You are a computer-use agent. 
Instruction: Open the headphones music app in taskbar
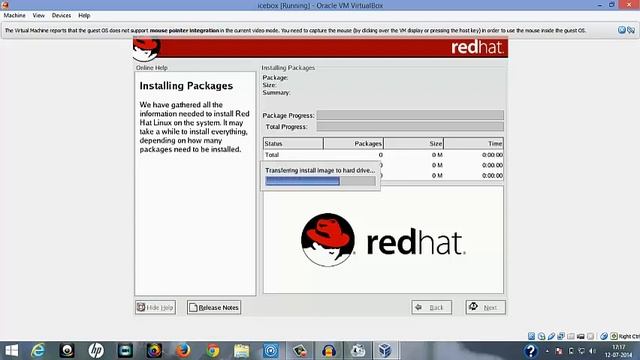click(x=329, y=351)
